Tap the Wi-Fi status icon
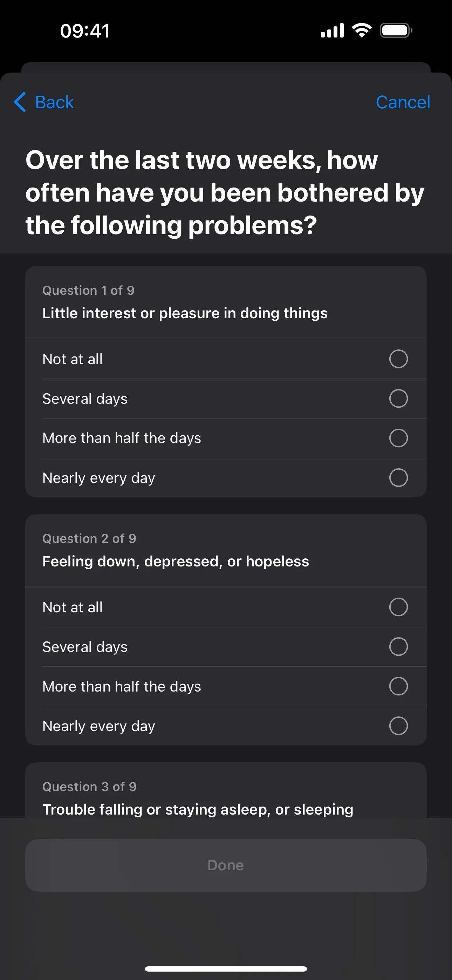Viewport: 452px width, 980px height. pyautogui.click(x=362, y=30)
